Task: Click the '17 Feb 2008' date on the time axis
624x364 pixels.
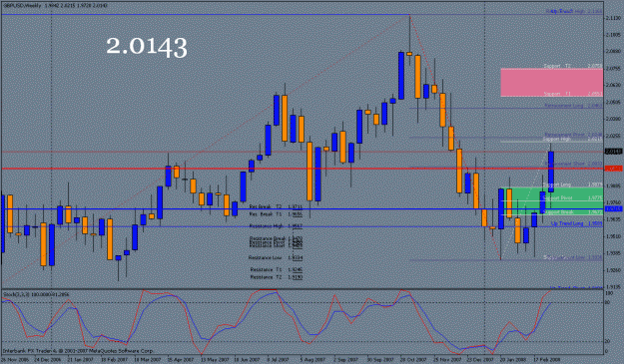Action: pos(546,360)
